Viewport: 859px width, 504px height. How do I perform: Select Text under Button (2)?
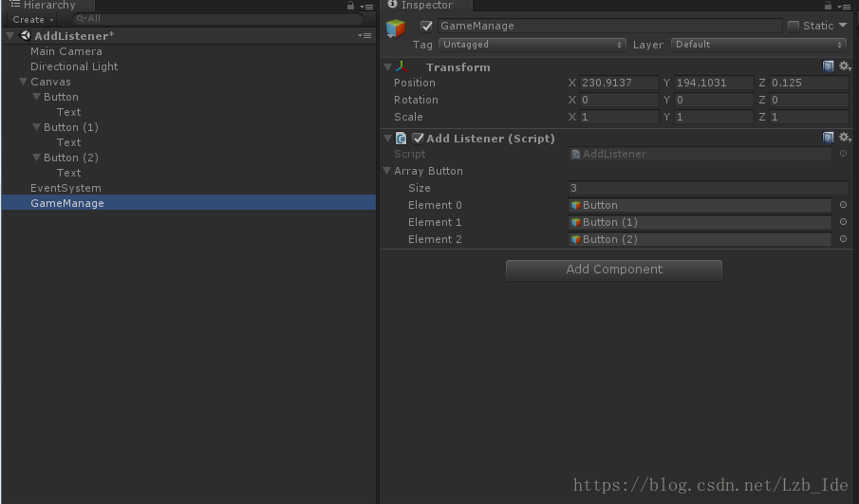pos(69,173)
